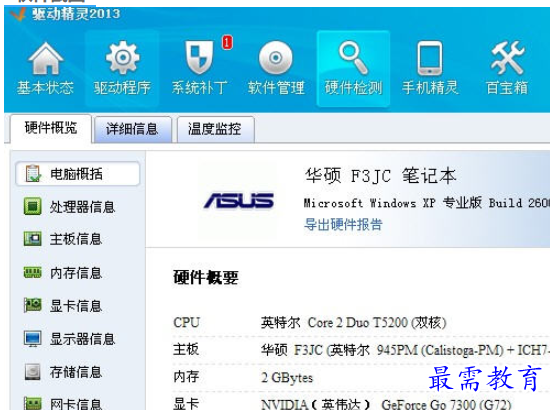Screen dimensions: 550x410
Task: Click the 存储信息 hard disk icon
Action: (33, 372)
